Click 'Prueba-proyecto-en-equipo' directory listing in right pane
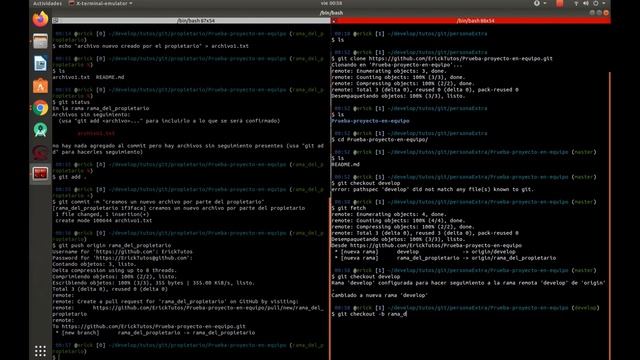This screenshot has width=640, height=360. (x=370, y=121)
